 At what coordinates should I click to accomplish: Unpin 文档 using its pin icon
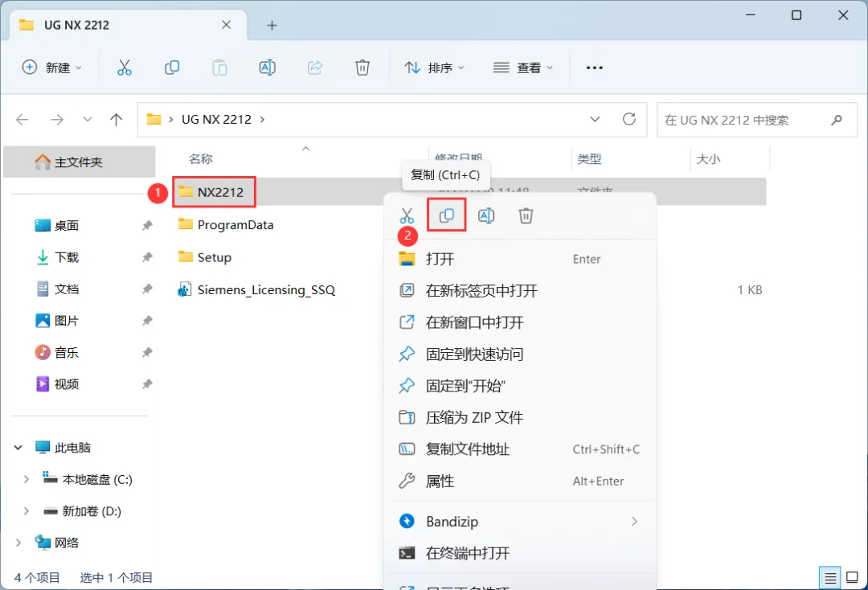[x=147, y=289]
